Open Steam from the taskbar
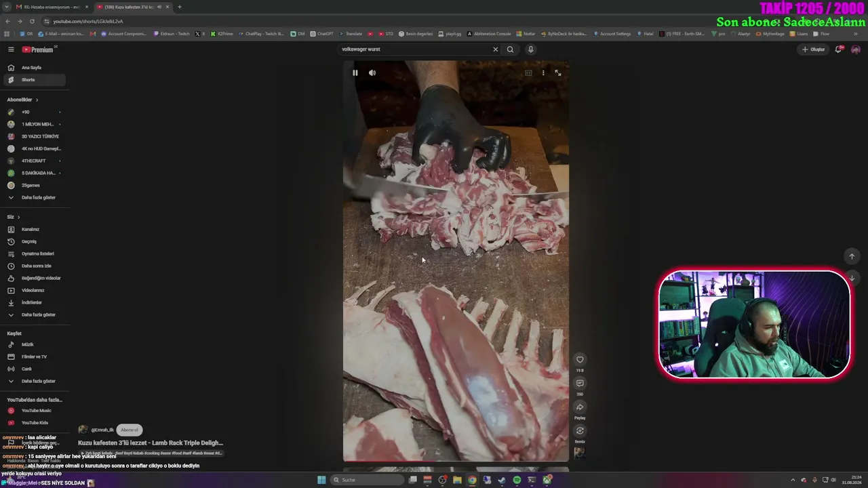This screenshot has height=488, width=868. [502, 480]
